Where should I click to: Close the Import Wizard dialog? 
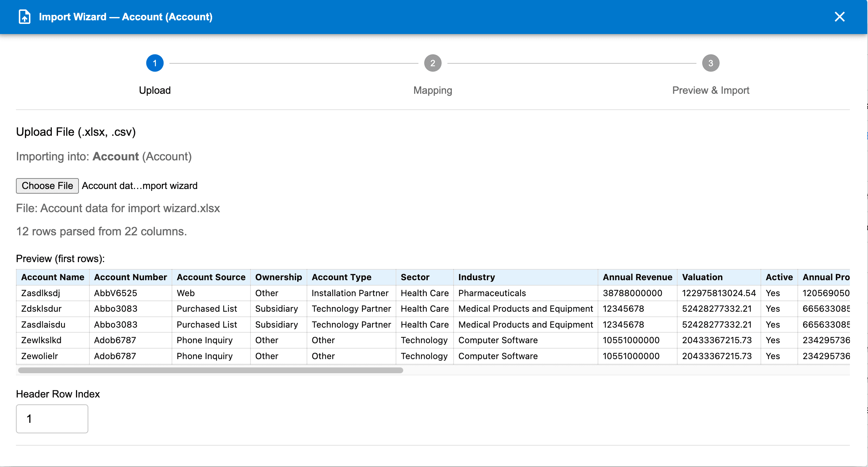tap(839, 17)
